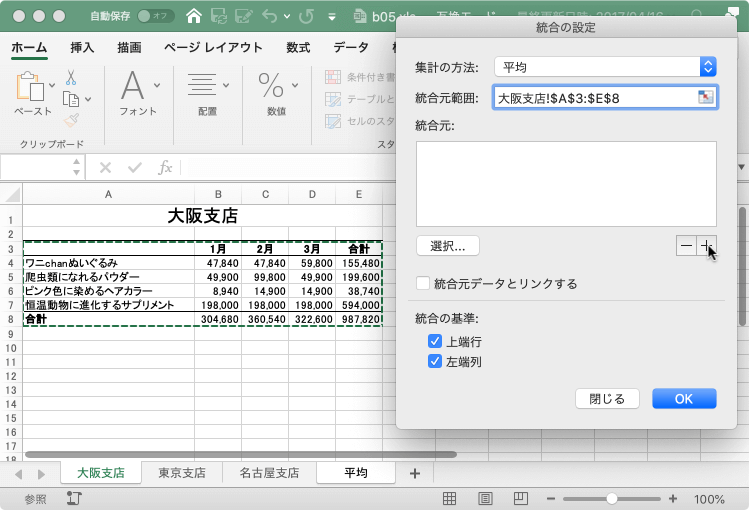The height and width of the screenshot is (510, 749).
Task: Expand the Copy options arrow
Action: point(88,99)
